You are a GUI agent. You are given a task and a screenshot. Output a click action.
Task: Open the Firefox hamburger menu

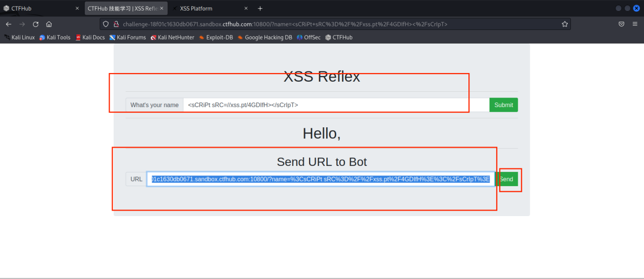(635, 24)
